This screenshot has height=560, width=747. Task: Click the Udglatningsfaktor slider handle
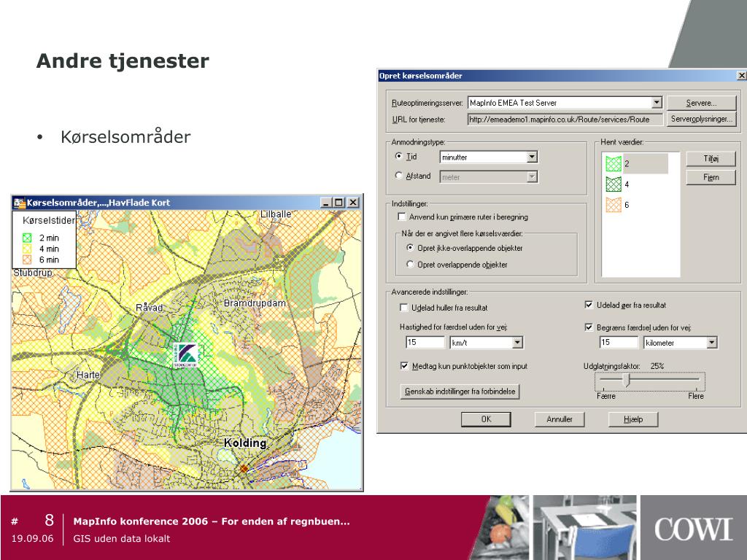627,380
